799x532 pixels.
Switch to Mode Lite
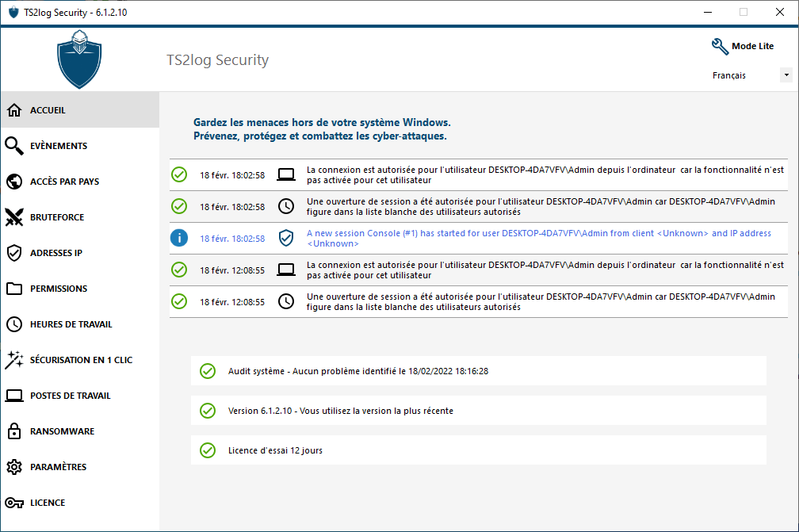753,46
